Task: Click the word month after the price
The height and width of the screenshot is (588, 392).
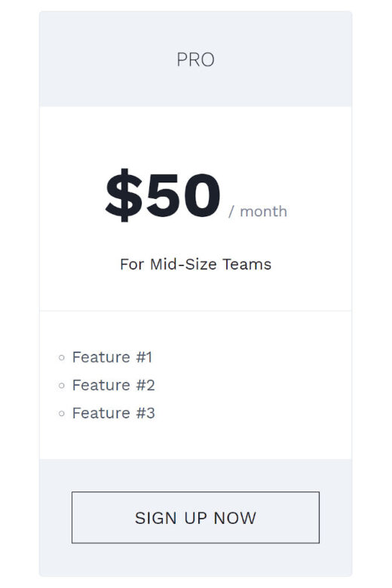Action: tap(263, 211)
